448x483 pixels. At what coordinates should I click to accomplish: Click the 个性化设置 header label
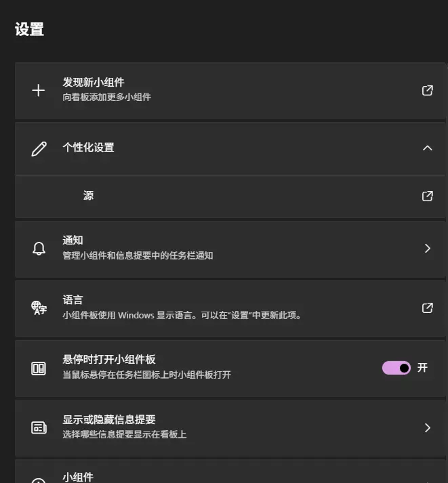pos(88,147)
